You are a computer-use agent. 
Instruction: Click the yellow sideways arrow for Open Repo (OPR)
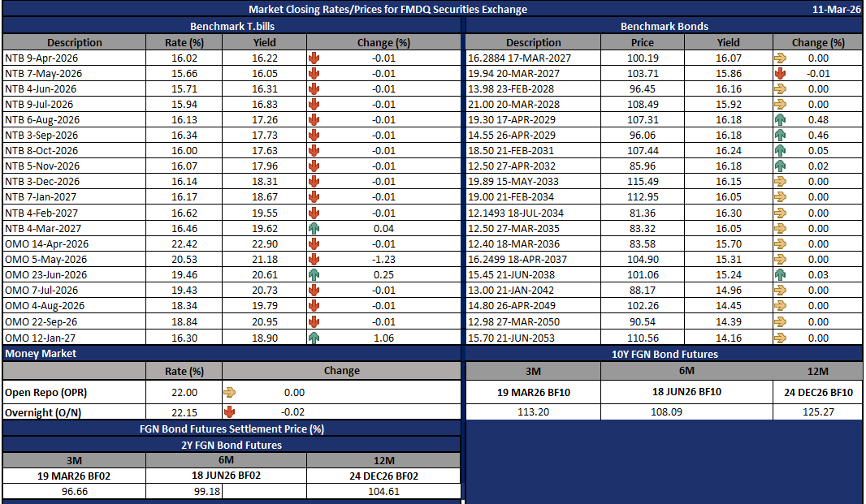coord(229,393)
